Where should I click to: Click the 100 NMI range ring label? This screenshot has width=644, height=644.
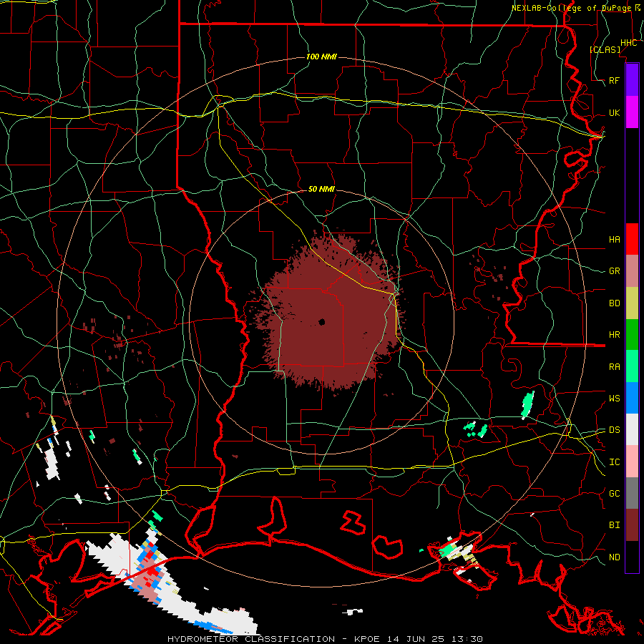[x=321, y=57]
